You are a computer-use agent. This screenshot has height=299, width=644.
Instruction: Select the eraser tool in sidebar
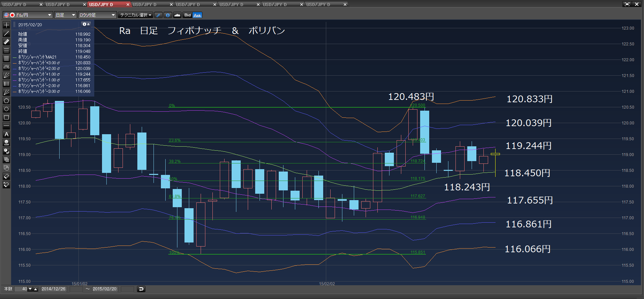(6, 176)
